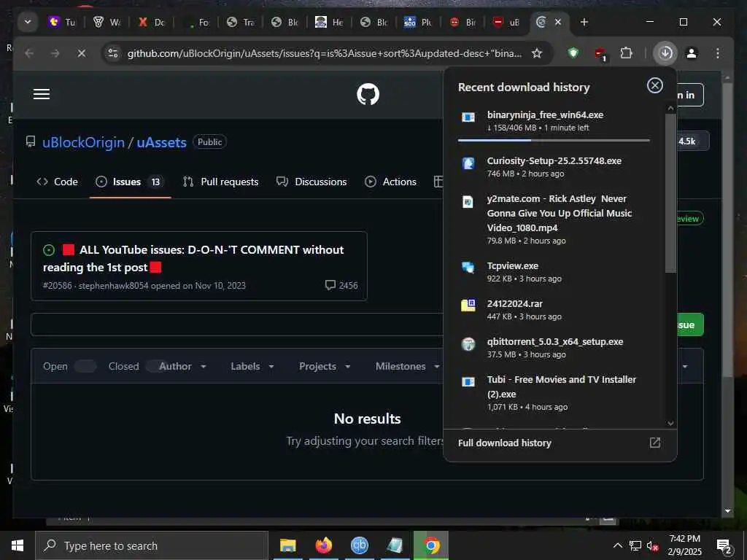Screen dimensions: 747x560
Task: Click the 24122024.rar archive icon
Action: [468, 306]
